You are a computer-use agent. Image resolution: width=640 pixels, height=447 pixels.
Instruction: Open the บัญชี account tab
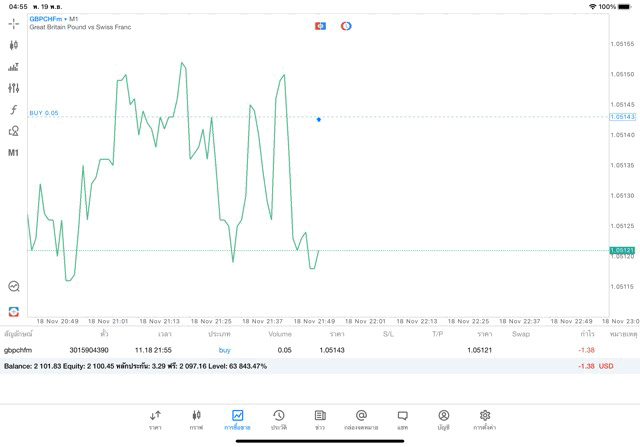pyautogui.click(x=443, y=419)
